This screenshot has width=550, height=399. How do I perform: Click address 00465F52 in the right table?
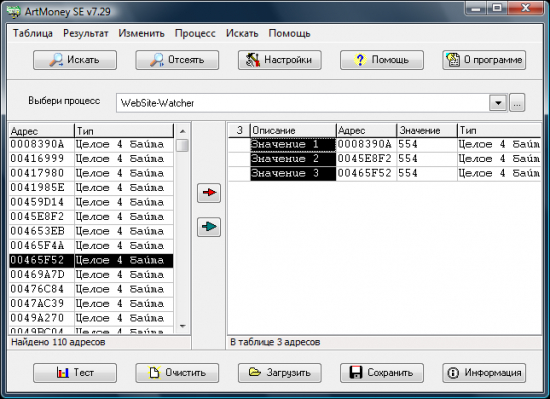click(366, 173)
